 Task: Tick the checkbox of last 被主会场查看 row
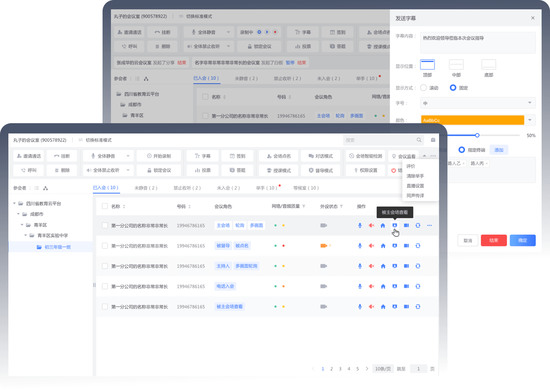(105, 307)
